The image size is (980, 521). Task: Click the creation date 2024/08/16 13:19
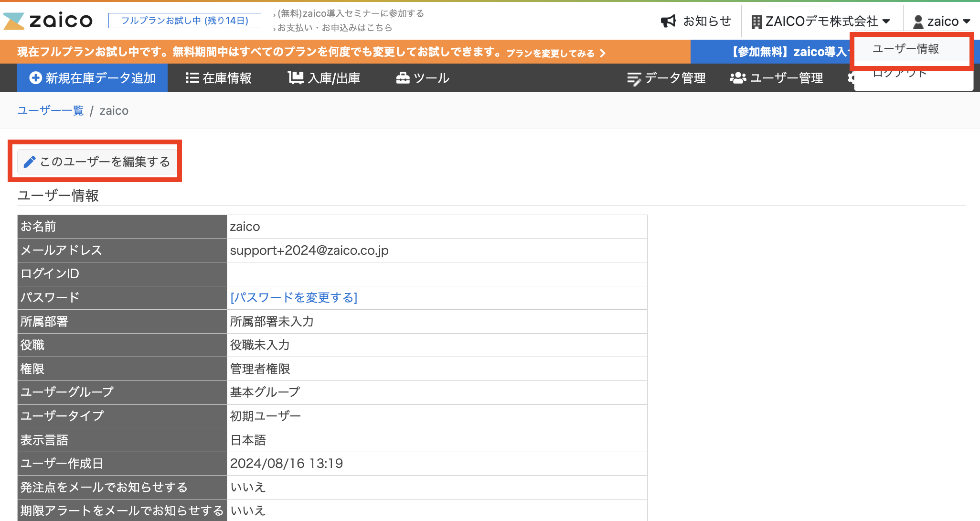point(287,463)
